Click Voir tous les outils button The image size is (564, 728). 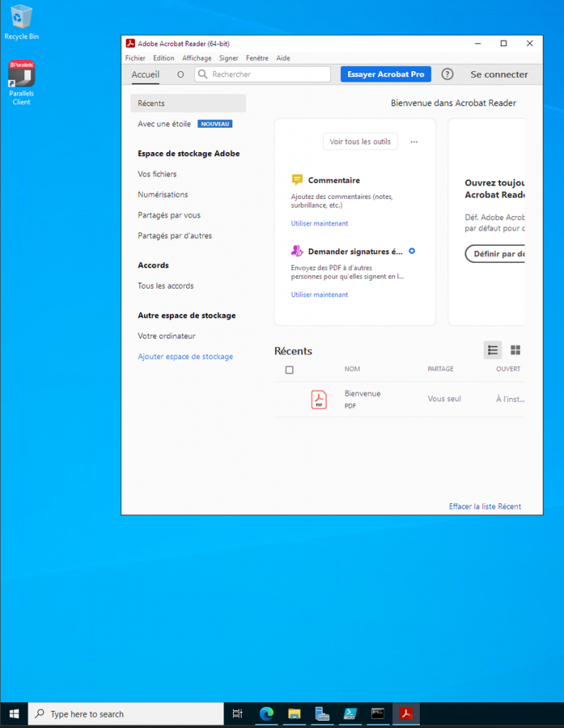(360, 141)
